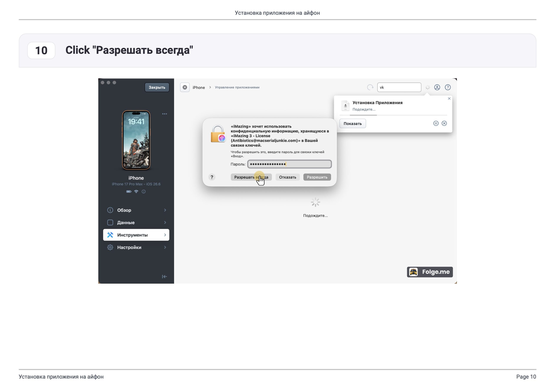
Task: Open keychain dialog help question mark
Action: pos(212,177)
